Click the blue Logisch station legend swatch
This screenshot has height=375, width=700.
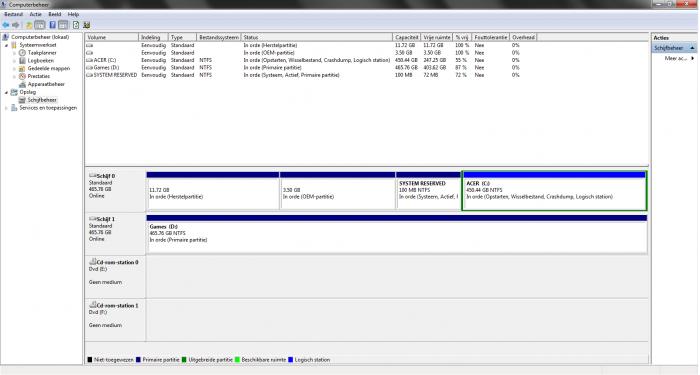290,359
